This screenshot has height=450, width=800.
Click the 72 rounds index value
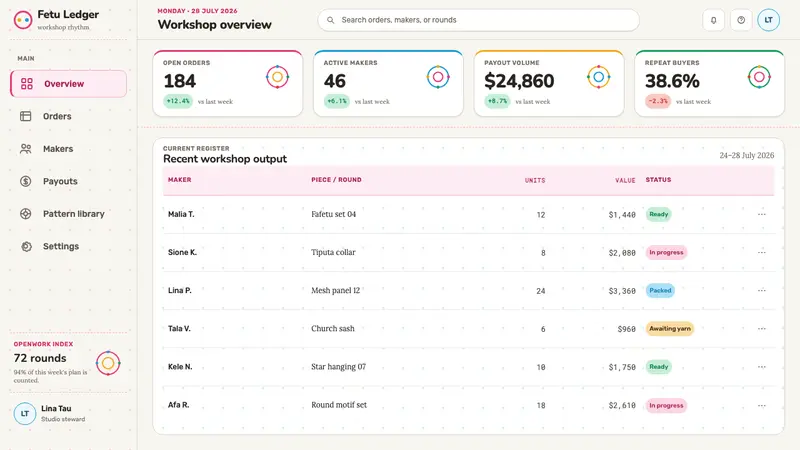[x=40, y=358]
